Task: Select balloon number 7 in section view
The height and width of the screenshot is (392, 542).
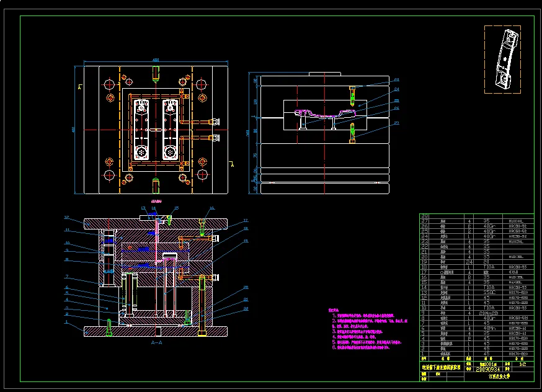Action: [x=67, y=277]
